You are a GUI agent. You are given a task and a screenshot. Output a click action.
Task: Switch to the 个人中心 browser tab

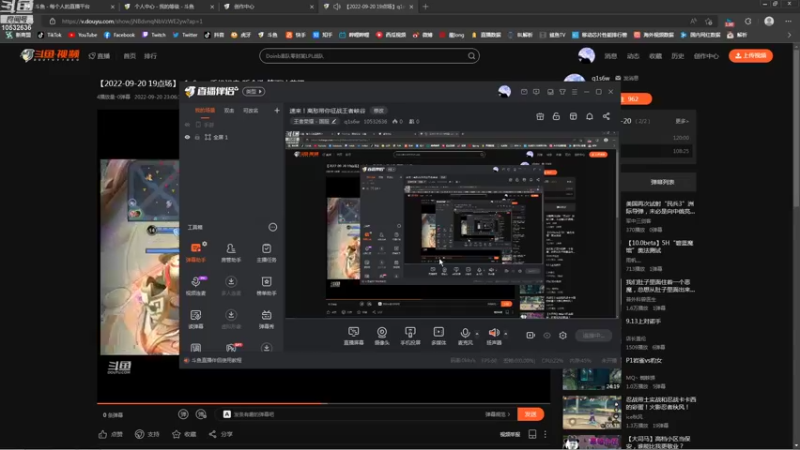coord(169,7)
